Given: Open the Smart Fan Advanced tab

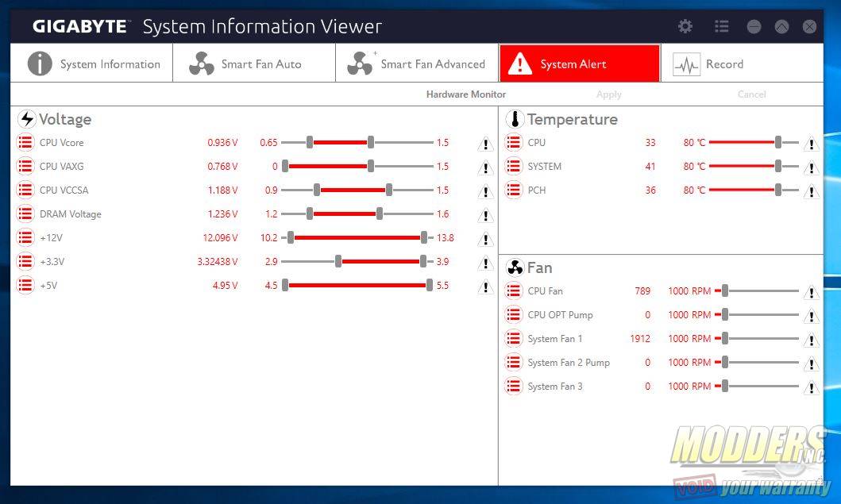Looking at the screenshot, I should pyautogui.click(x=417, y=63).
